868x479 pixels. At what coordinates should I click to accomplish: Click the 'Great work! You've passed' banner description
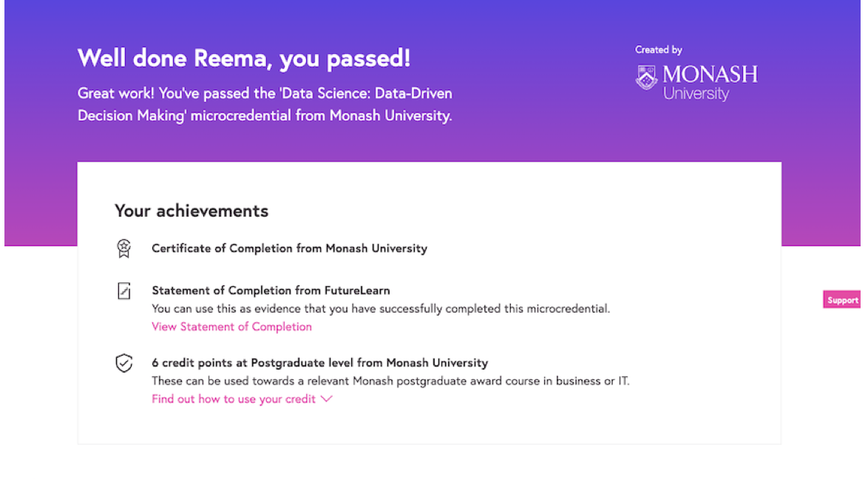pos(265,105)
